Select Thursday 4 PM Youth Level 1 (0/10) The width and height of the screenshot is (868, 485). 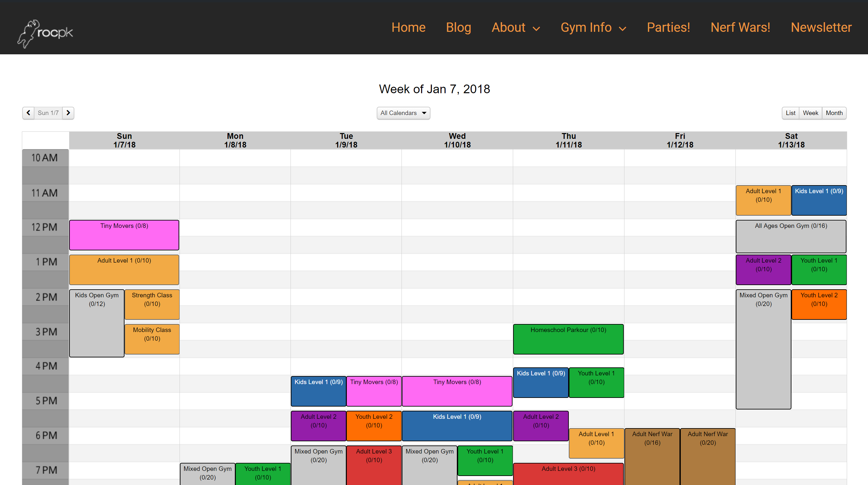(x=596, y=382)
